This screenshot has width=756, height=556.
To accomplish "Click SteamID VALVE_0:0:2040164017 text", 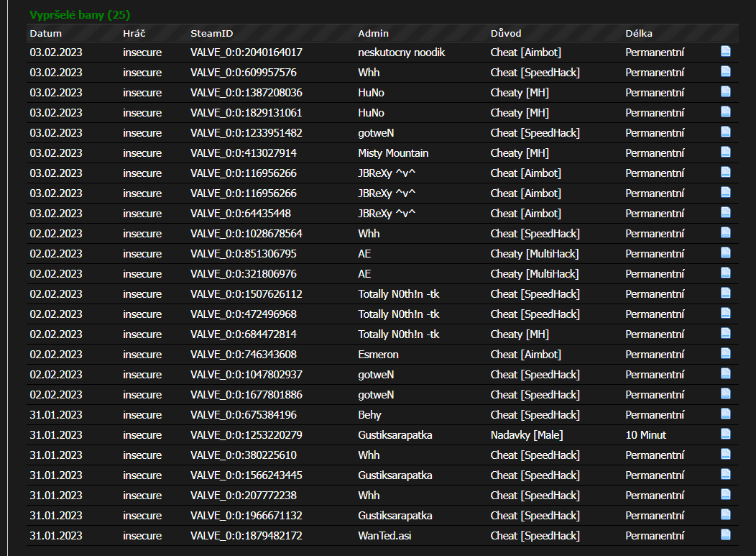I will coord(246,52).
